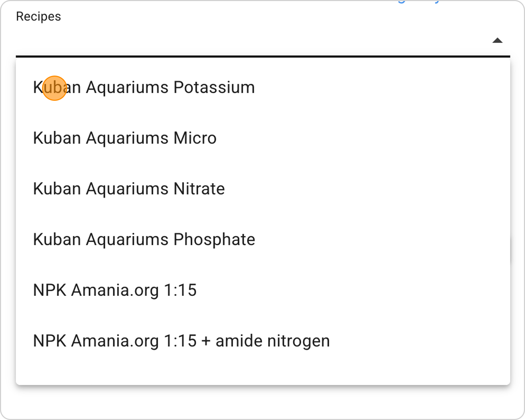Select Kuban Aquariums Phosphate recipe

[144, 239]
